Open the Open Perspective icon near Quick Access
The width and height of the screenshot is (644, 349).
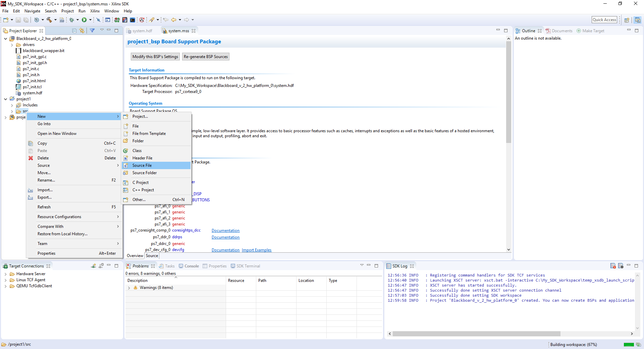(627, 20)
